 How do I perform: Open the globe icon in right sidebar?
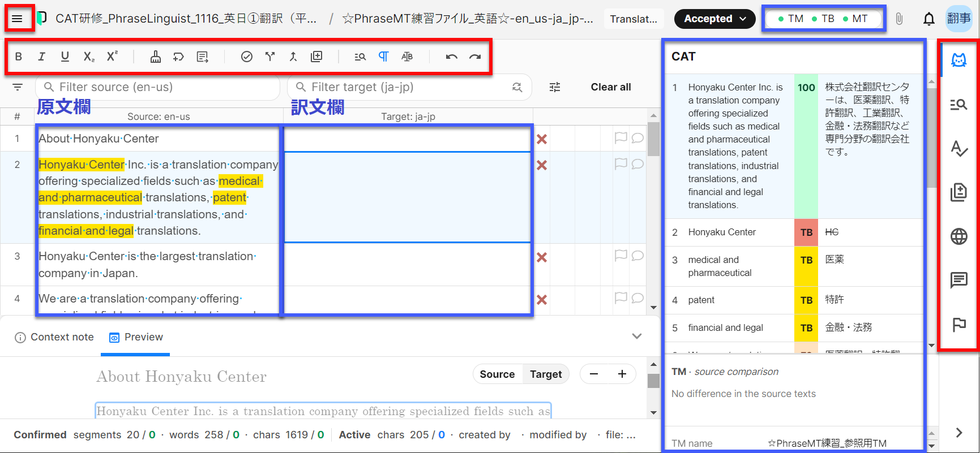pos(958,236)
